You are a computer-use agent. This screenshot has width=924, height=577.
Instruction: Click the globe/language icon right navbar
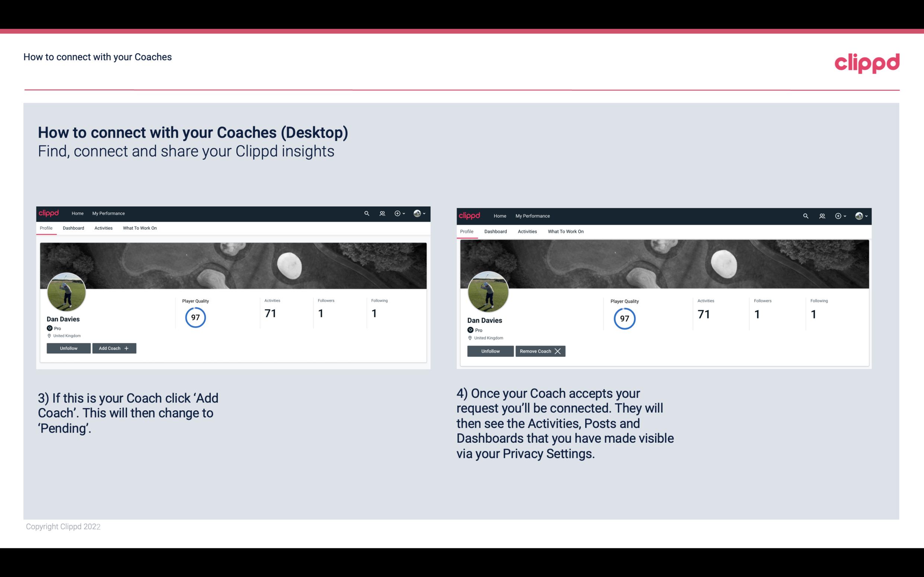point(417,214)
